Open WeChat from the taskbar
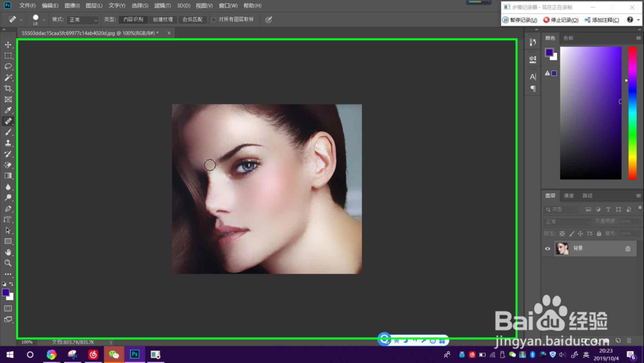 (114, 355)
